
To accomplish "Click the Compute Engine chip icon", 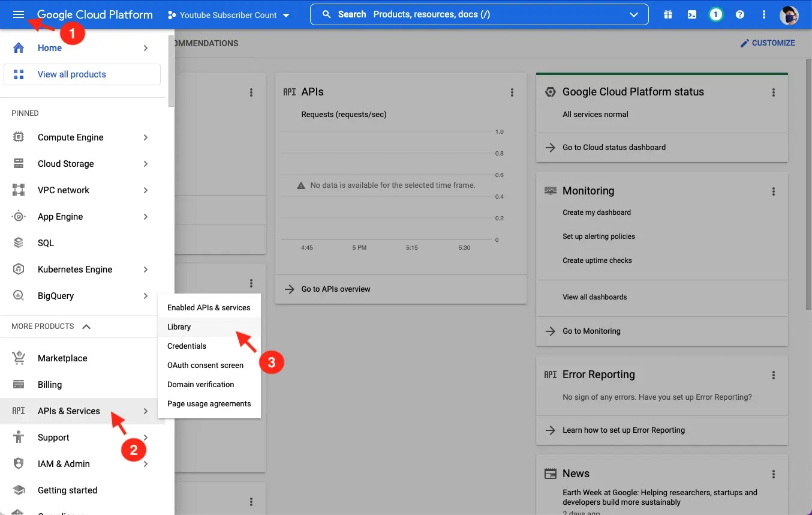I will tap(19, 137).
